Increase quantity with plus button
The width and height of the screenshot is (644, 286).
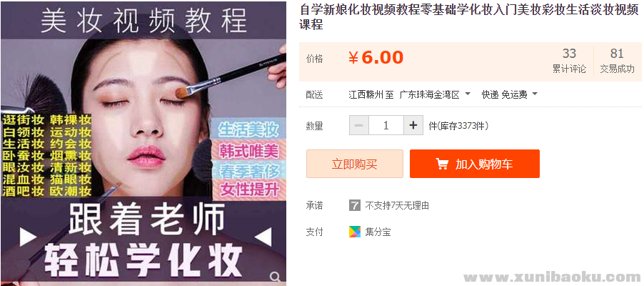(x=413, y=125)
